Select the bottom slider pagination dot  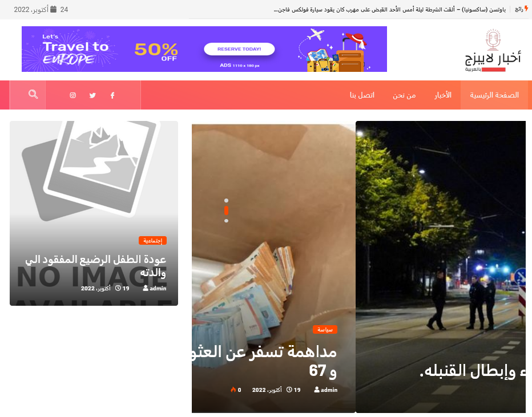226,221
